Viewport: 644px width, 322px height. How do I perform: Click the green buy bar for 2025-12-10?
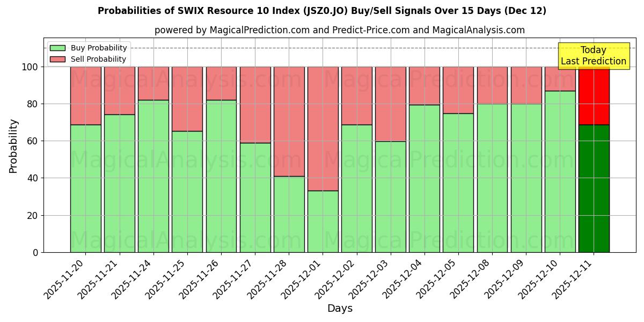[x=560, y=172]
